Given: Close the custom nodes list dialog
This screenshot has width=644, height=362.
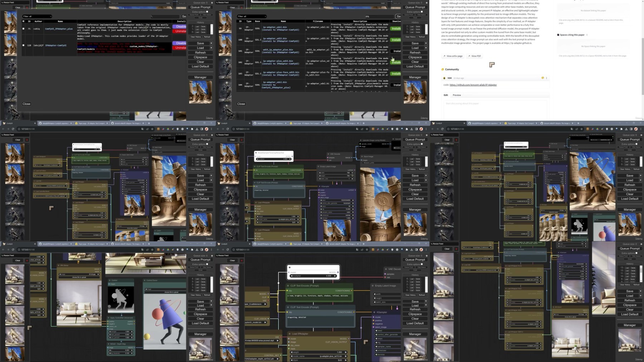Looking at the screenshot, I should 26,104.
